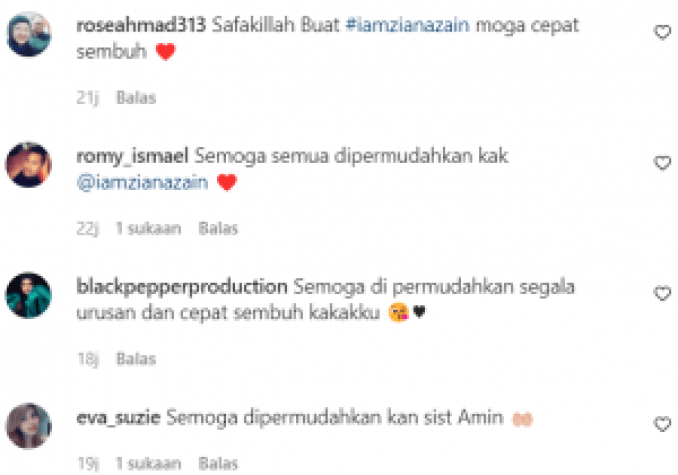
Task: Open the #iamzianazain hashtag
Action: (408, 25)
